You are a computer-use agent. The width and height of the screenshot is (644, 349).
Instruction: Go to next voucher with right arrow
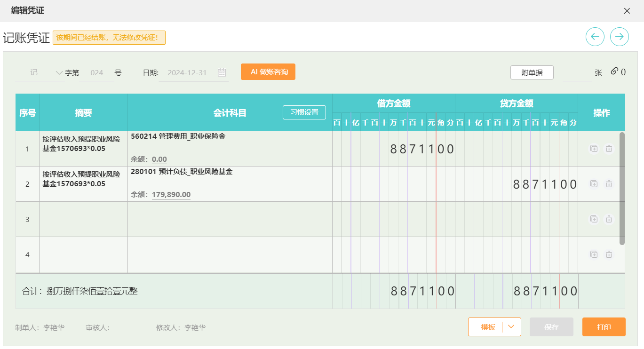[x=619, y=37]
